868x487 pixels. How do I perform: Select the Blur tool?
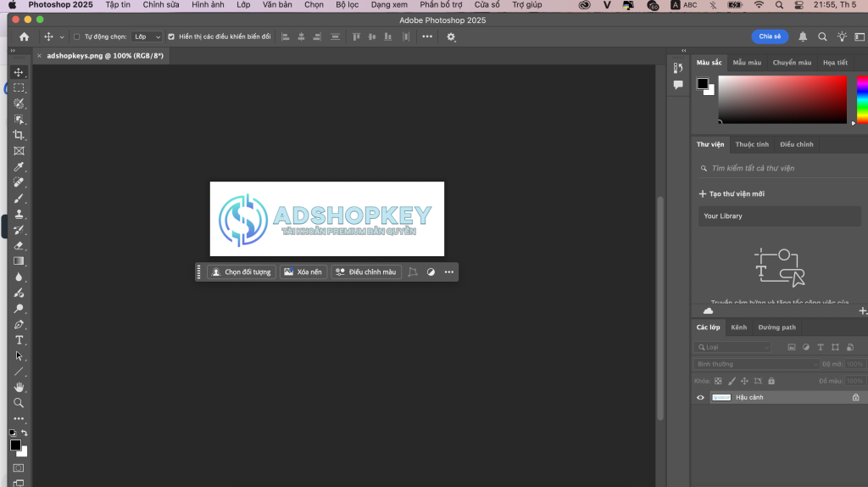click(19, 277)
